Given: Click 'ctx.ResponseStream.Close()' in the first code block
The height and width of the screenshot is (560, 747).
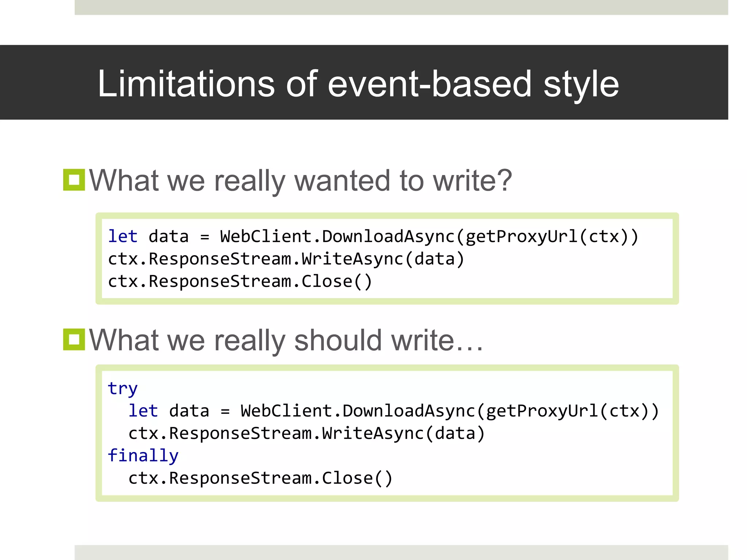Looking at the screenshot, I should click(x=240, y=281).
